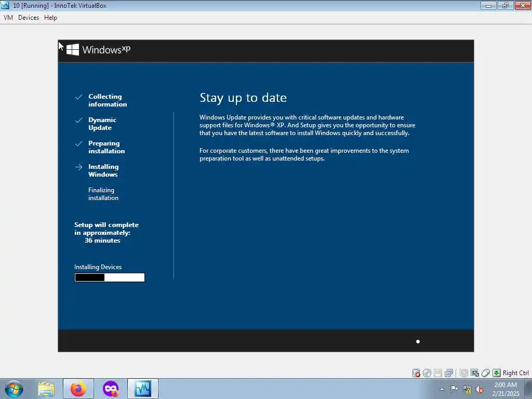This screenshot has height=399, width=532.
Task: Click the Show Desktop strip
Action: pyautogui.click(x=528, y=389)
